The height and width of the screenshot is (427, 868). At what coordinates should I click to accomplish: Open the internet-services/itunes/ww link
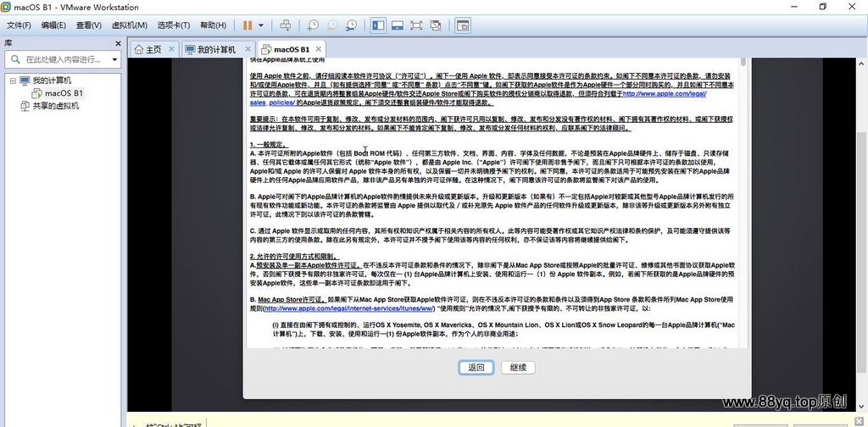(348, 308)
